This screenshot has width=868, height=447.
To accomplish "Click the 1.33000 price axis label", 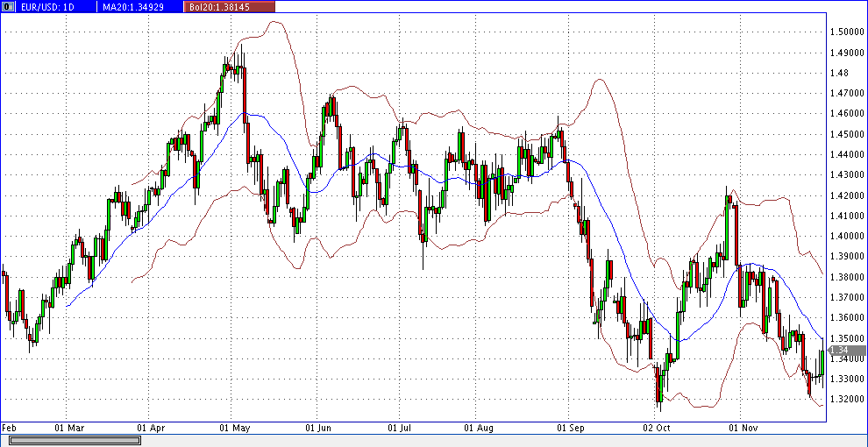I will (x=847, y=379).
